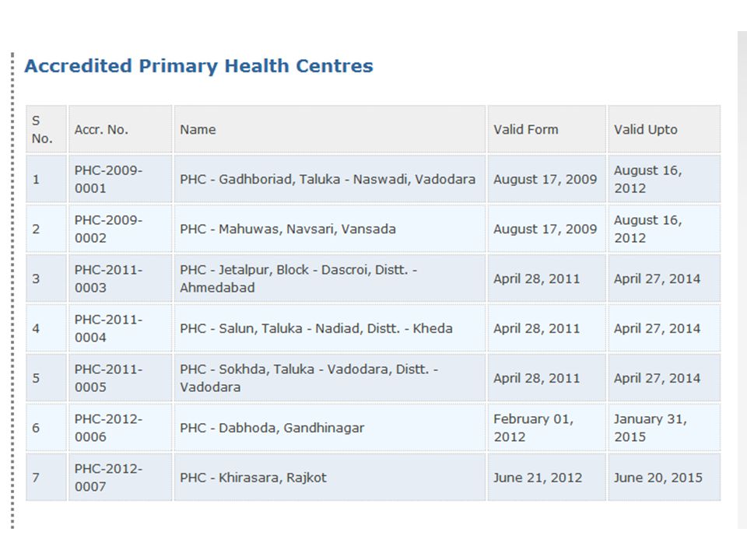Click the vertical scrollbar on right edge

click(742, 280)
